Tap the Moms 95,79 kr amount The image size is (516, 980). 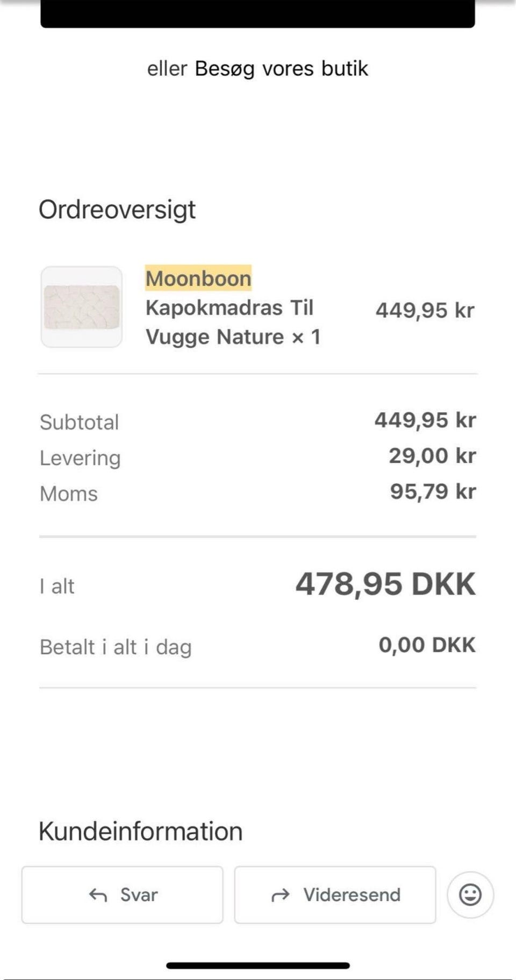coord(433,491)
